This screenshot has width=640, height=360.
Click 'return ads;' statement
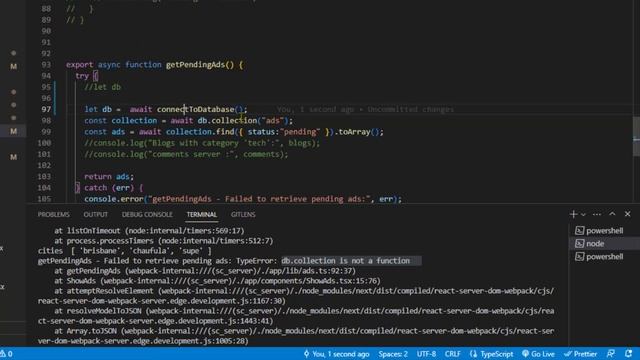109,177
